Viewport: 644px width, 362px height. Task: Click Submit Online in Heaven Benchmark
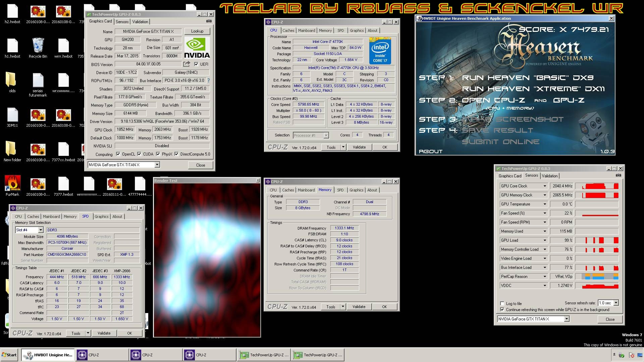coord(500,142)
